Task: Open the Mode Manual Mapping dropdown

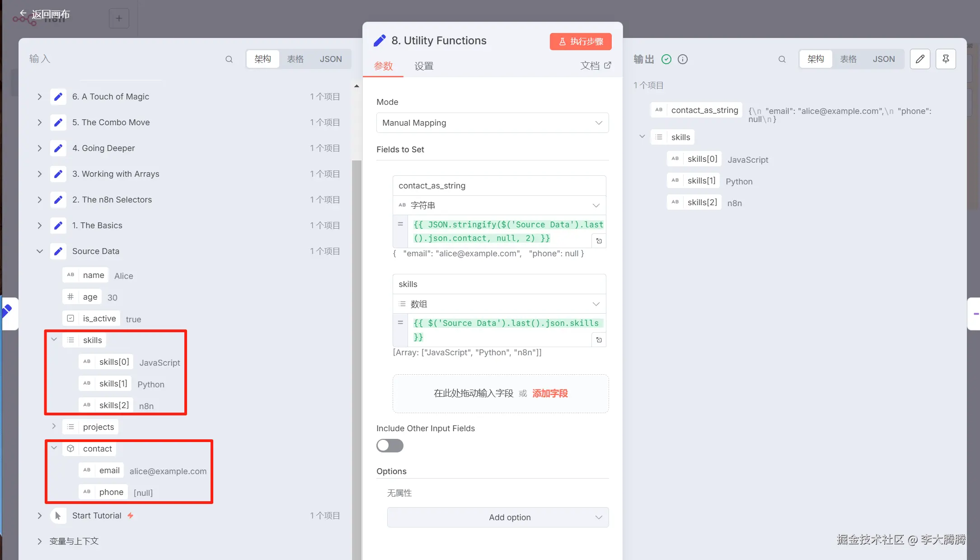Action: point(492,123)
